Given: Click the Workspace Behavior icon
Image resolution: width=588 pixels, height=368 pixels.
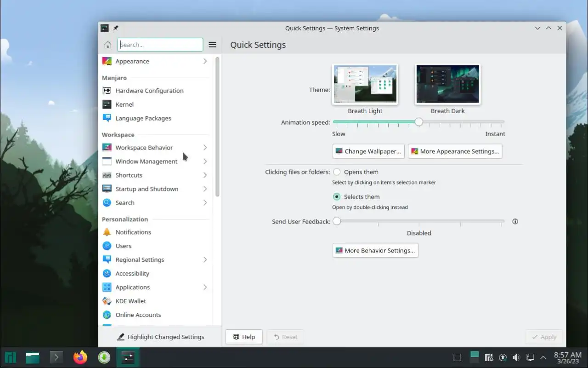Looking at the screenshot, I should click(107, 148).
